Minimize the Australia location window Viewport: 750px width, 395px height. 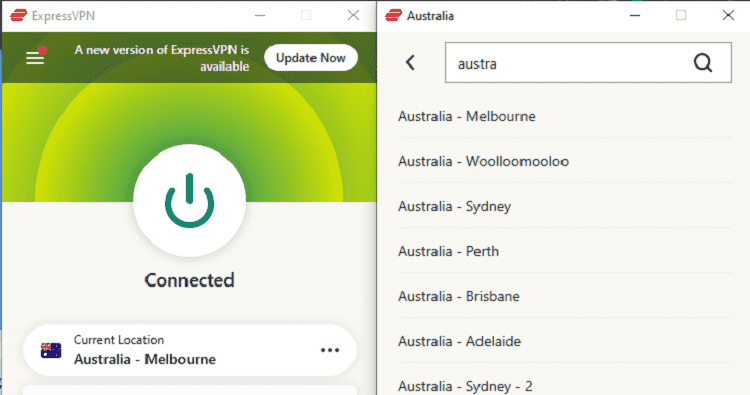pyautogui.click(x=635, y=15)
